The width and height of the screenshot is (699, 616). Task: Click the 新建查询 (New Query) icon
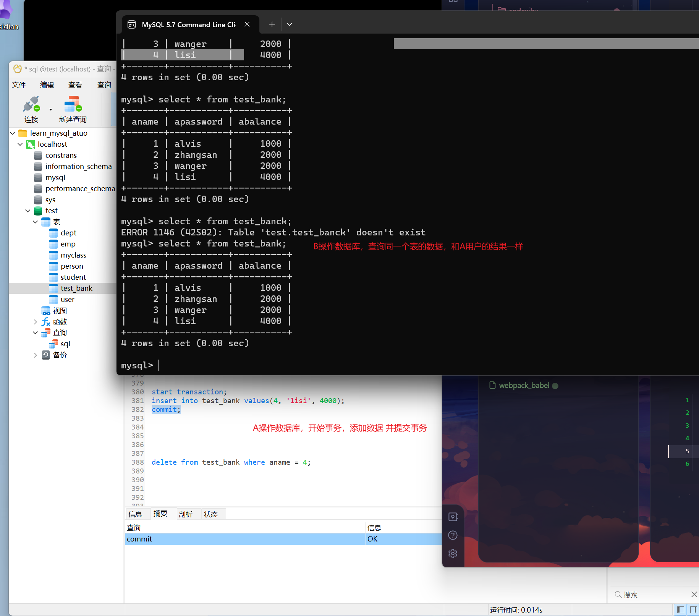[73, 105]
